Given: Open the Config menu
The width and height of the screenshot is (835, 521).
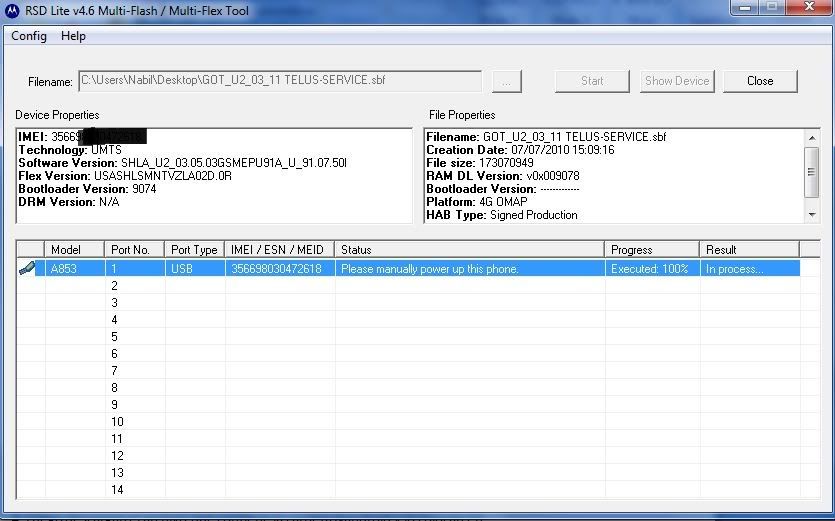Looking at the screenshot, I should tap(29, 36).
